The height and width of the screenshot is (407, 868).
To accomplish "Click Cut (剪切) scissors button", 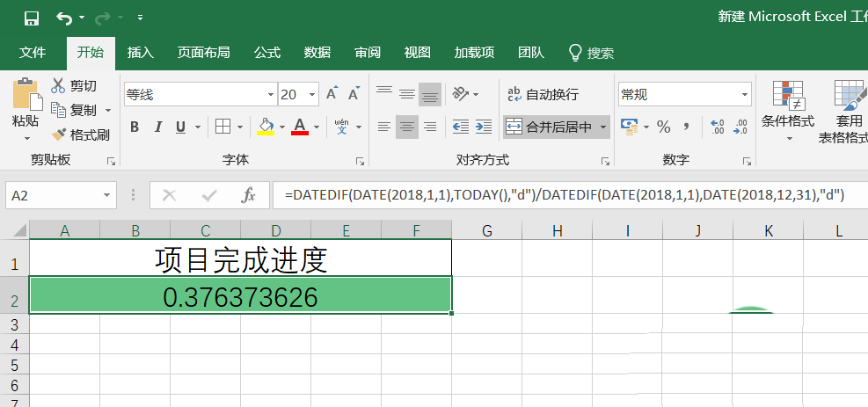I will click(74, 86).
